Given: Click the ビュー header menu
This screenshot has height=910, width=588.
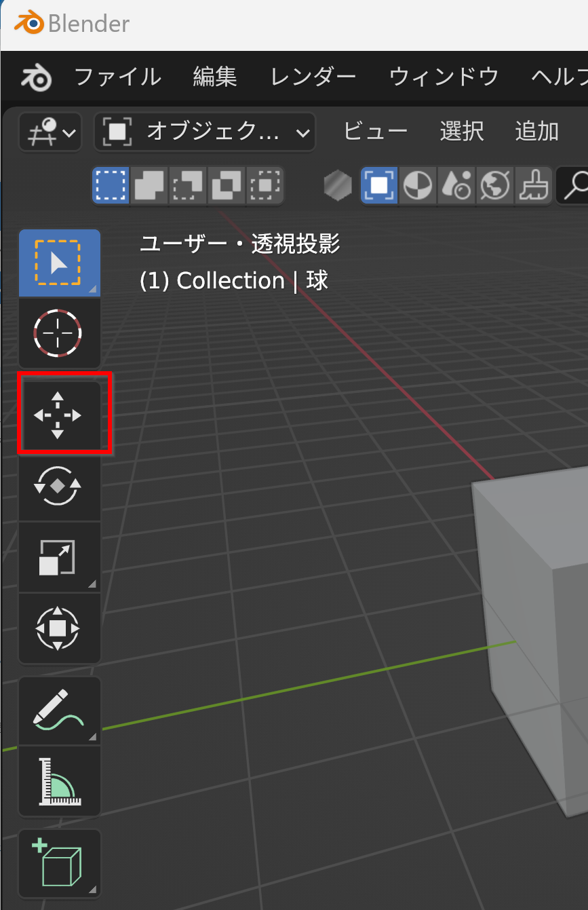Looking at the screenshot, I should [x=375, y=131].
